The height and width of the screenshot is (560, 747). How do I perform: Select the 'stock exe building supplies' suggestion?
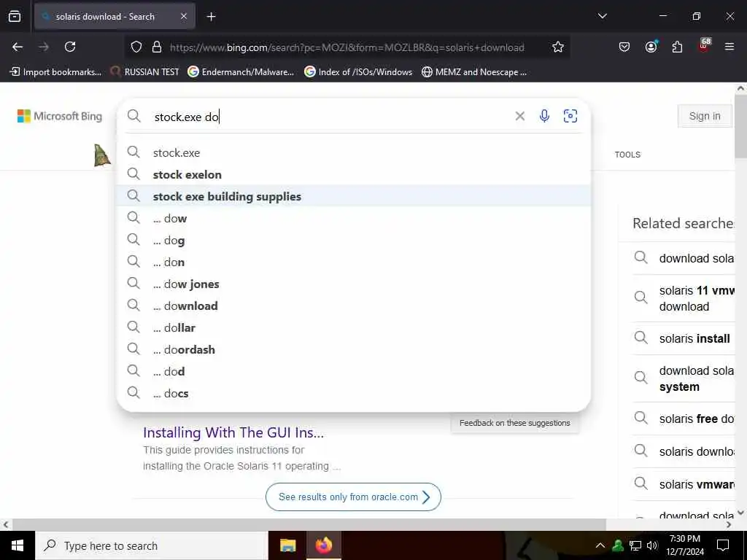coord(354,196)
